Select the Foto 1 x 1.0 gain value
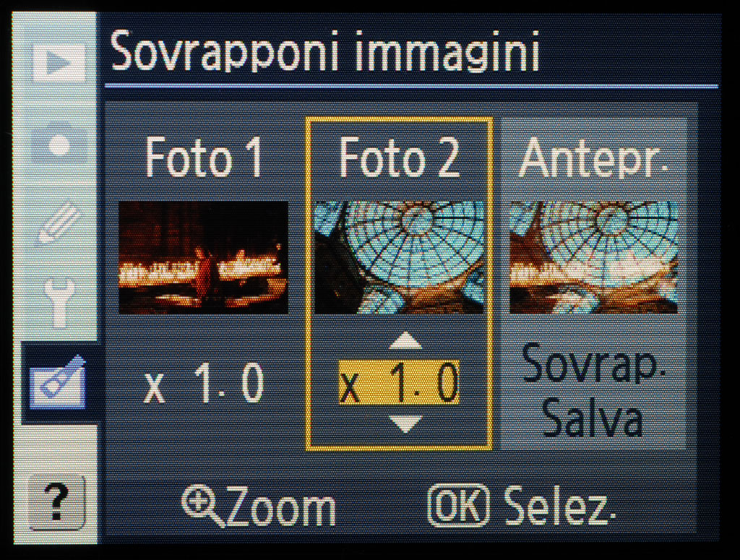Screen dimensions: 740x560 [x=203, y=383]
